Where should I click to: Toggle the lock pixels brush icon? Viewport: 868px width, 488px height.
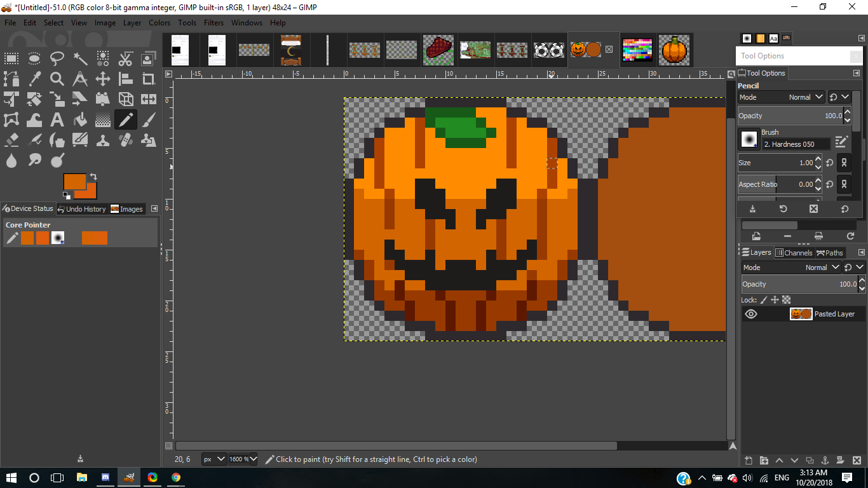coord(764,300)
